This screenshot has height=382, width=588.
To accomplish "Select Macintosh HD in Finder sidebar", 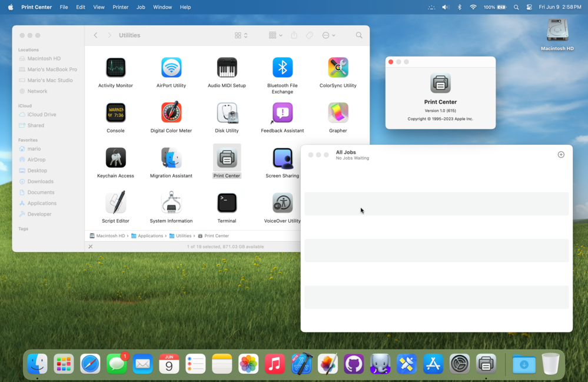I will pyautogui.click(x=44, y=58).
